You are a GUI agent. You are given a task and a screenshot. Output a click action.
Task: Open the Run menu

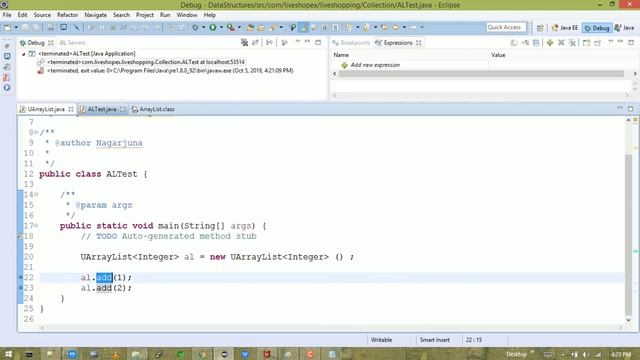click(x=165, y=15)
